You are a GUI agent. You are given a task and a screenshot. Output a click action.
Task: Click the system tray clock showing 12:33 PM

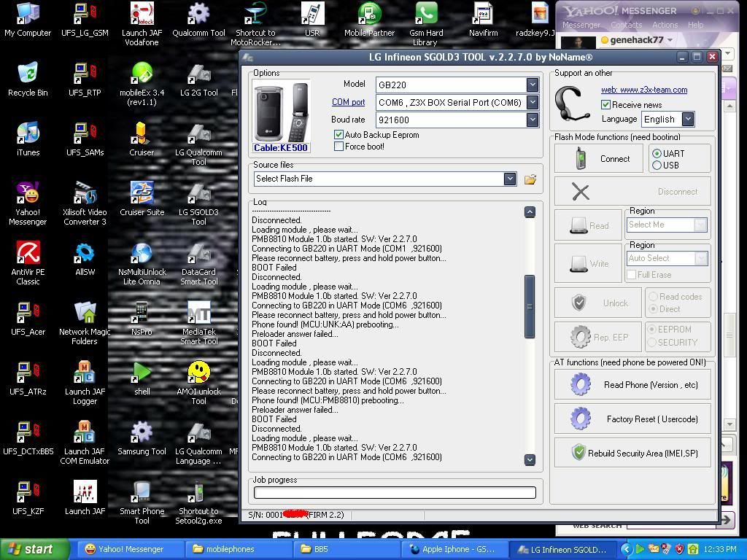(x=720, y=549)
